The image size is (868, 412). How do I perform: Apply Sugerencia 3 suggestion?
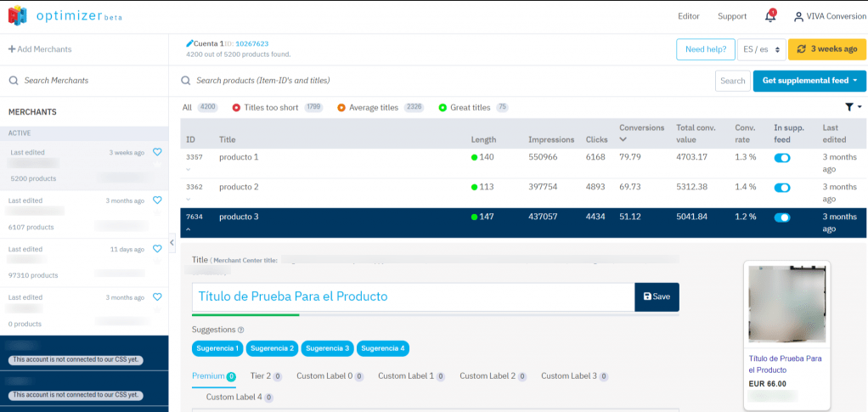[x=328, y=348]
